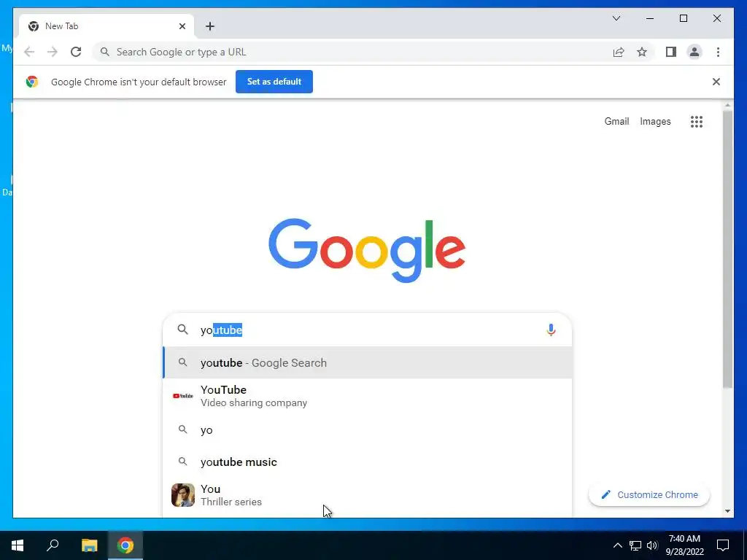Click into the Google search box text

tap(369, 330)
